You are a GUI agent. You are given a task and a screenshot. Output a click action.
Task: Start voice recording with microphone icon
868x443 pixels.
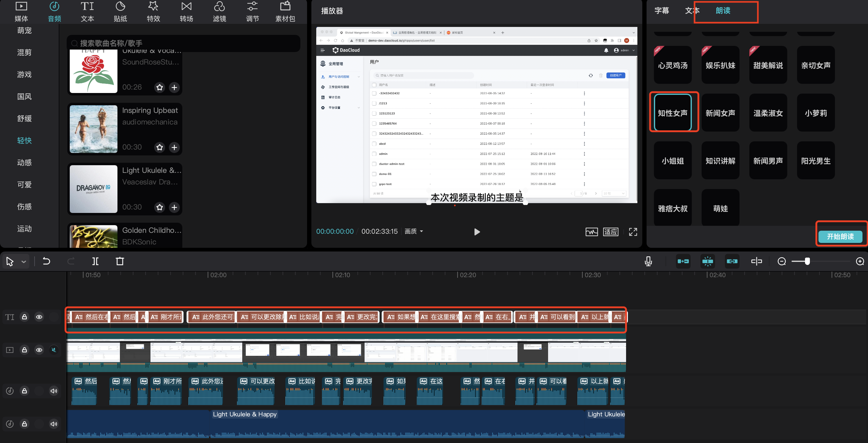coord(648,261)
